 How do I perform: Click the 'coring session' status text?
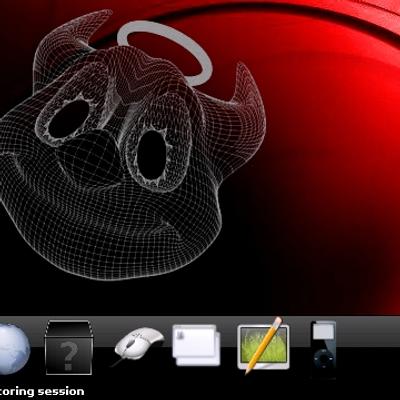pos(42,391)
